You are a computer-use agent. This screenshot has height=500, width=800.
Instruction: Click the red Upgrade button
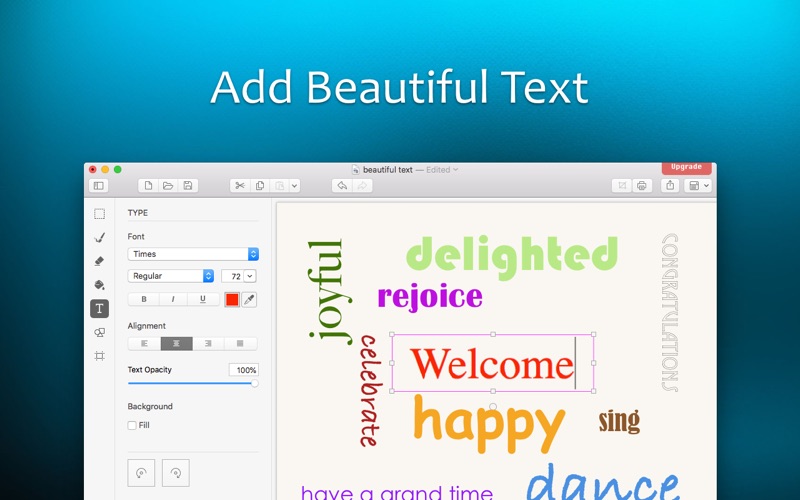point(686,167)
